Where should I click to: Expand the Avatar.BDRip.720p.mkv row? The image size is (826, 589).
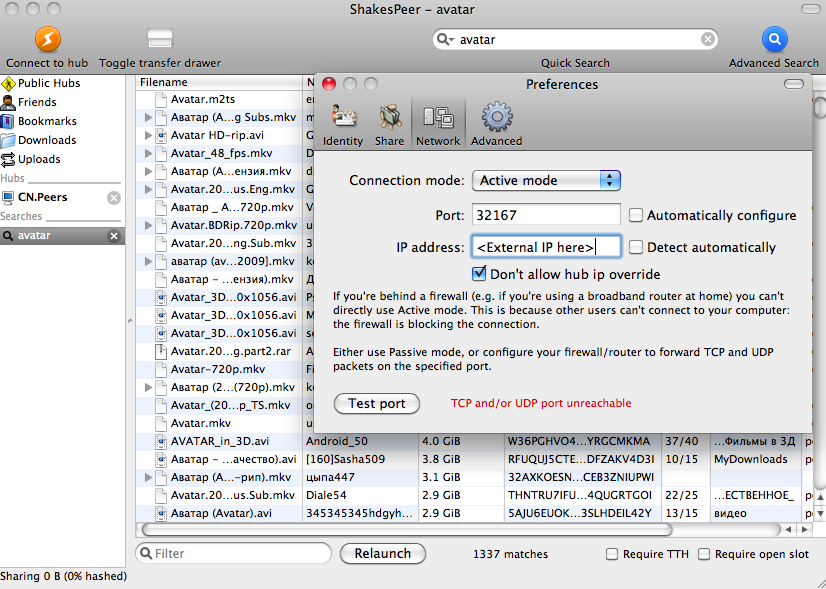[149, 225]
